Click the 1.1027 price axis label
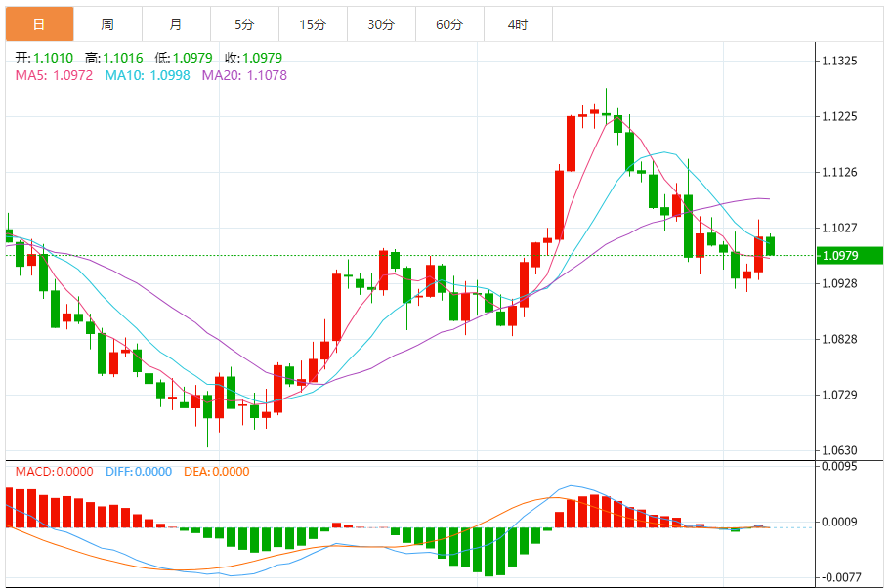 [839, 228]
